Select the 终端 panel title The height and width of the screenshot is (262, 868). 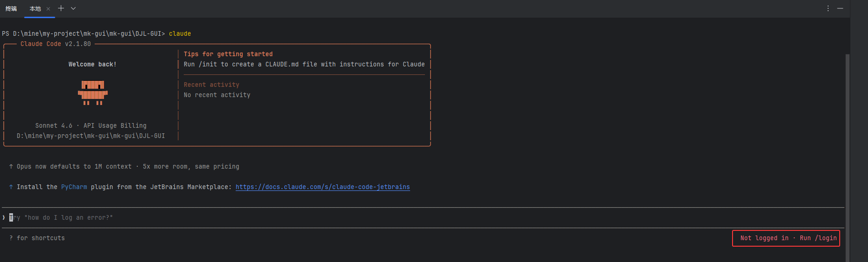click(11, 9)
